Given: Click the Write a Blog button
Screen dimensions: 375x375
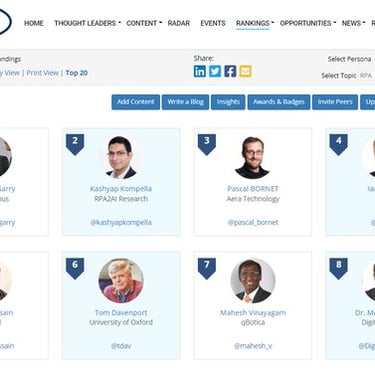Looking at the screenshot, I should (186, 102).
